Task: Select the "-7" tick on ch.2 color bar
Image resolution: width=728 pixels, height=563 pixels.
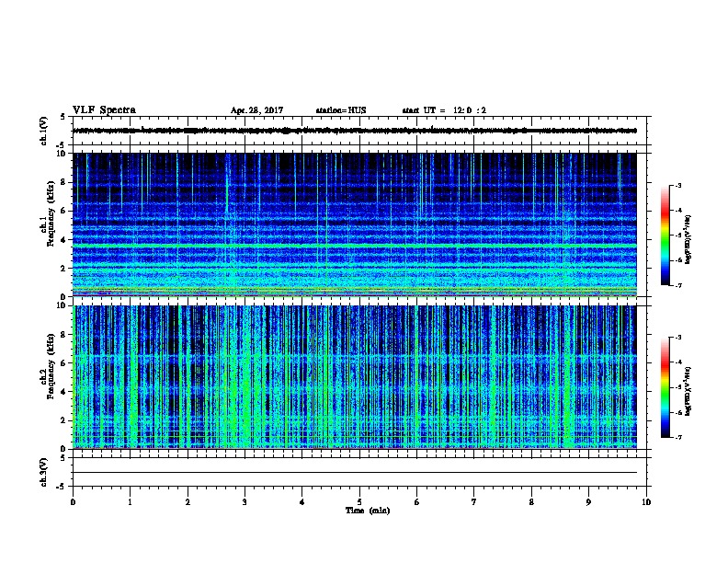Action: [x=677, y=438]
